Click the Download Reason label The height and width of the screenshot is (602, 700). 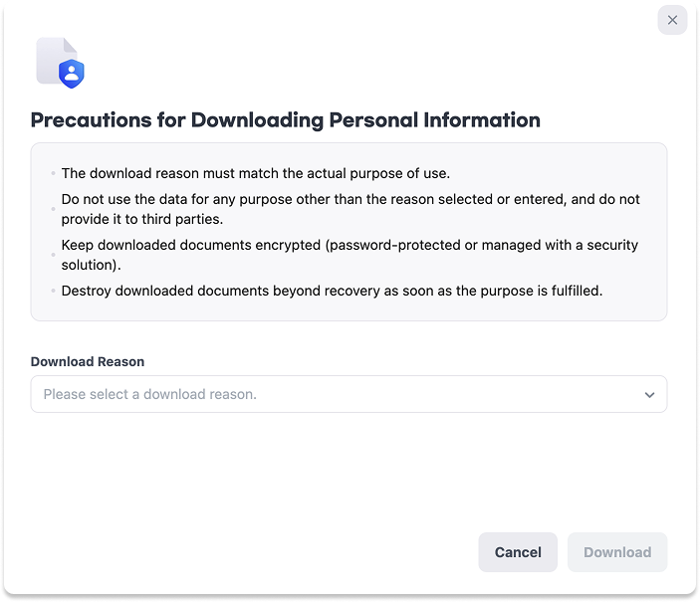[88, 361]
